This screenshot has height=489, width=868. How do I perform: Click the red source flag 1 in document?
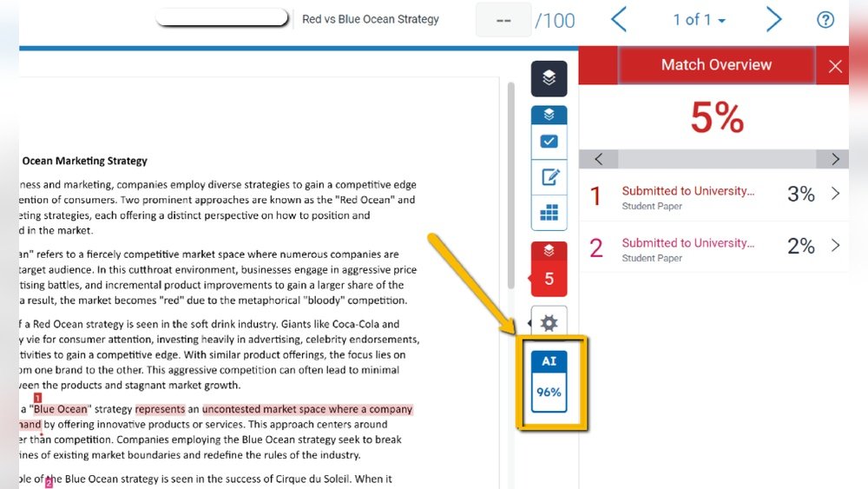click(x=37, y=398)
